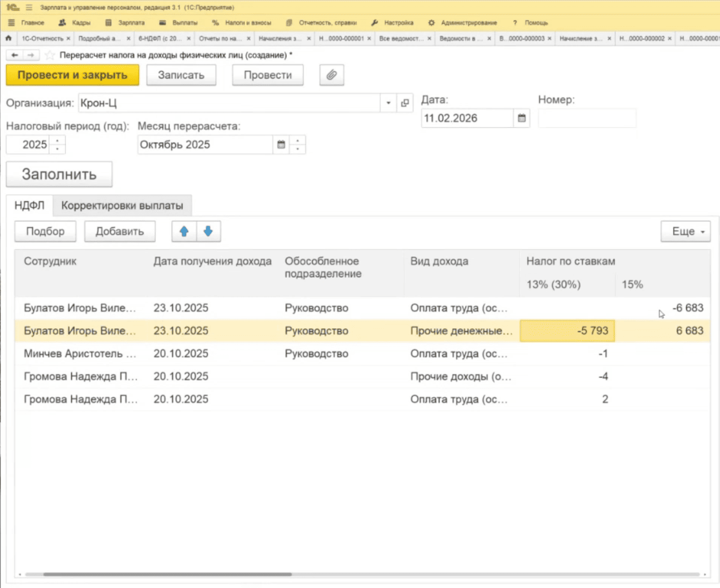Switch to Корректировки выплаты tab
720x588 pixels.
(122, 206)
